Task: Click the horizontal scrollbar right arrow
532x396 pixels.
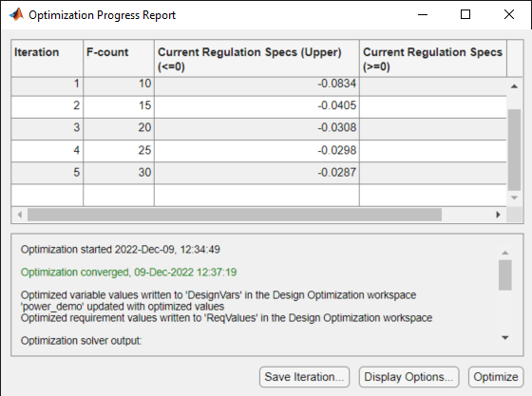Action: [498, 215]
